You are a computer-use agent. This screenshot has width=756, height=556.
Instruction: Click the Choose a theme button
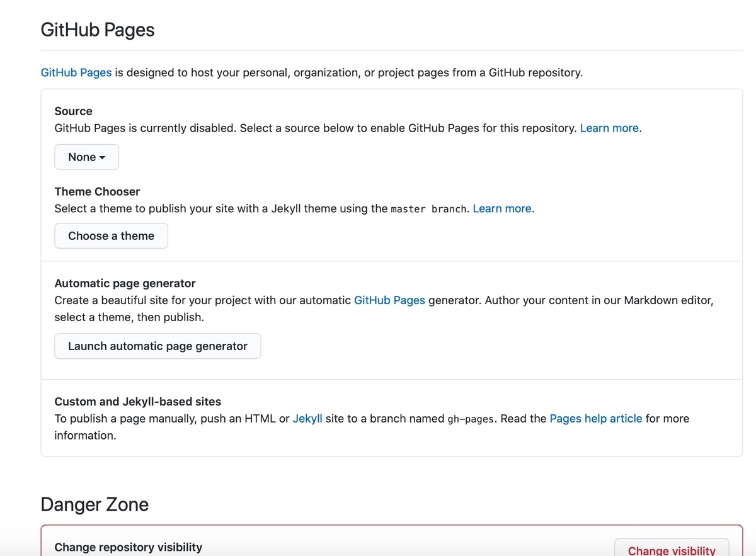pos(111,235)
